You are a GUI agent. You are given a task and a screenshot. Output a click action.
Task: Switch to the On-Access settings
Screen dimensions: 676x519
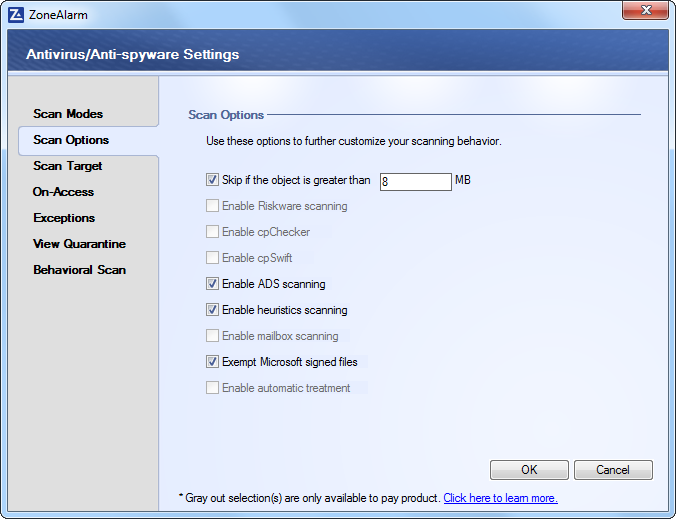point(63,192)
